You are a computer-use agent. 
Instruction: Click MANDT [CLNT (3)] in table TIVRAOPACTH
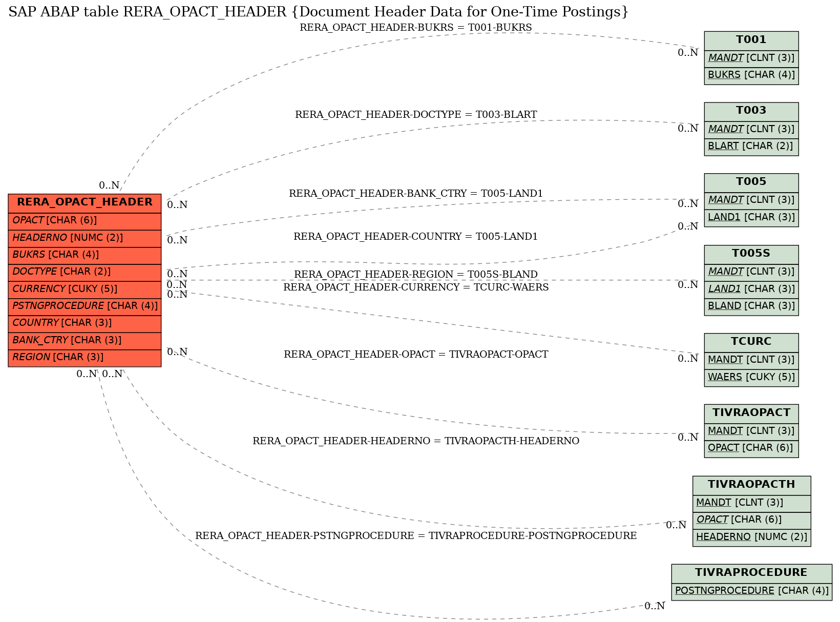pos(751,503)
